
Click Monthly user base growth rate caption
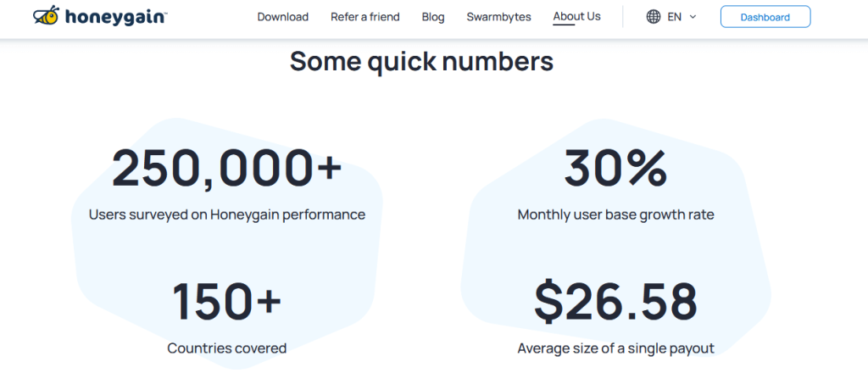pyautogui.click(x=615, y=214)
